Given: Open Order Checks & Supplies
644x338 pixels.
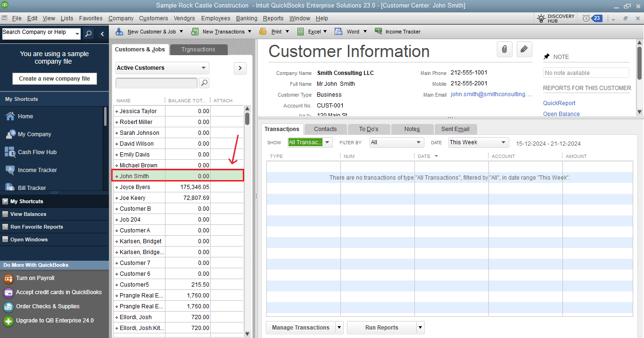Looking at the screenshot, I should coord(48,306).
